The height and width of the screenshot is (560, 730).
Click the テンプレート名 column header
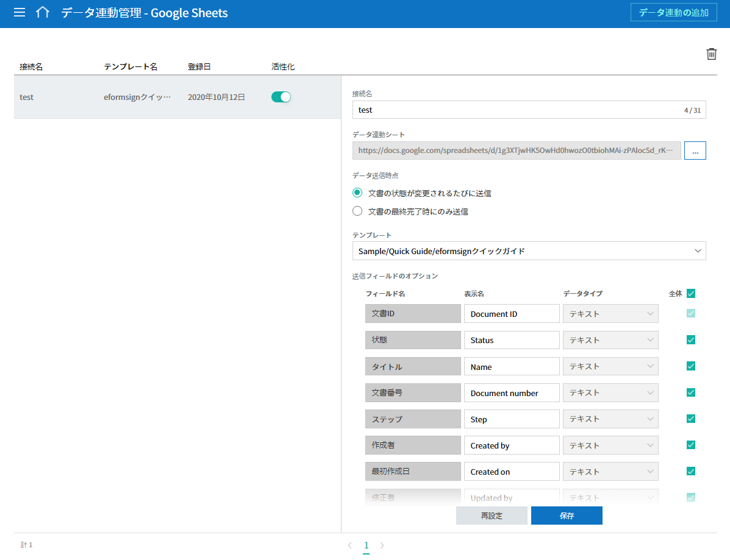click(x=131, y=66)
